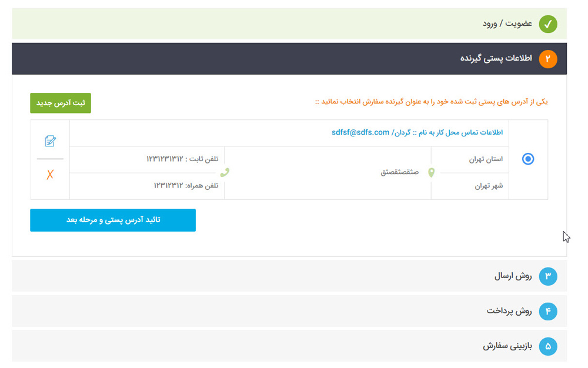Click the green location pin icon
This screenshot has height=368, width=588.
pos(431,172)
